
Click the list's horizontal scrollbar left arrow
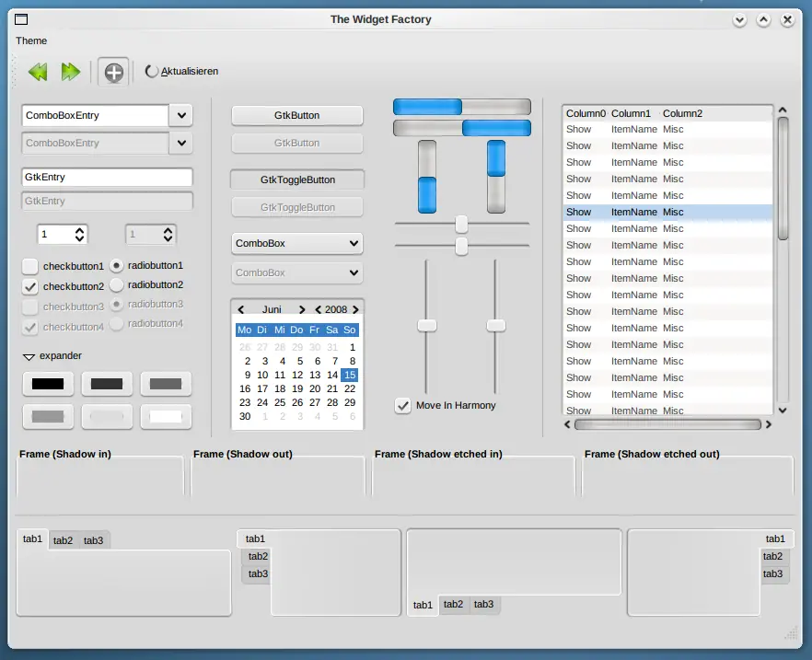coord(567,424)
